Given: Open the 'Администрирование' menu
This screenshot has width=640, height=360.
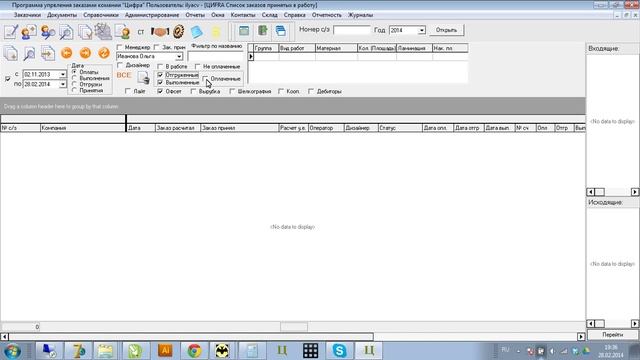Looking at the screenshot, I should coord(152,15).
